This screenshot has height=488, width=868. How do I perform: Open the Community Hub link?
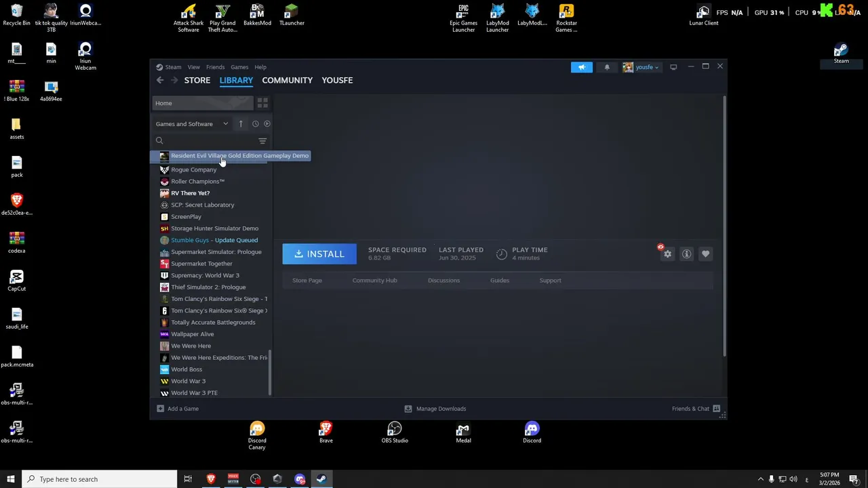pyautogui.click(x=374, y=281)
